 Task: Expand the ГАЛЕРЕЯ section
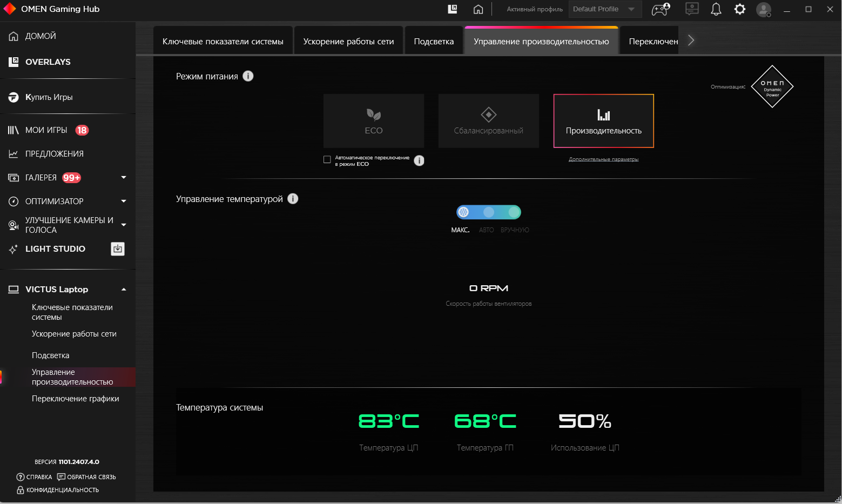click(x=124, y=177)
